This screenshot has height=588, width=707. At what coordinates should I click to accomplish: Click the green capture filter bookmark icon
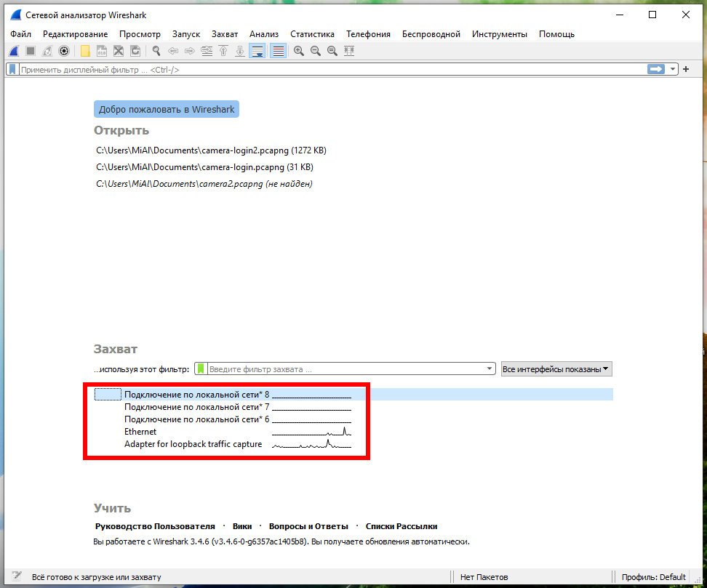(x=201, y=369)
